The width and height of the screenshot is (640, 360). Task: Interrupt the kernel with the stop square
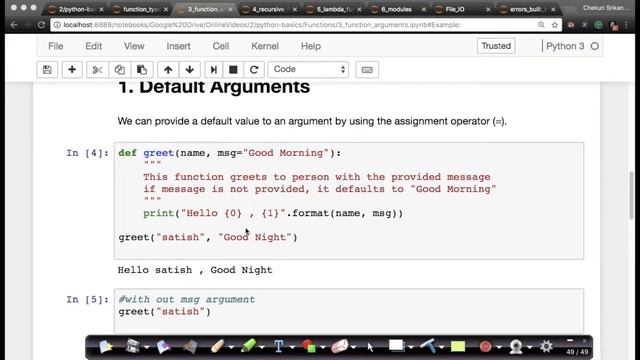pos(233,70)
